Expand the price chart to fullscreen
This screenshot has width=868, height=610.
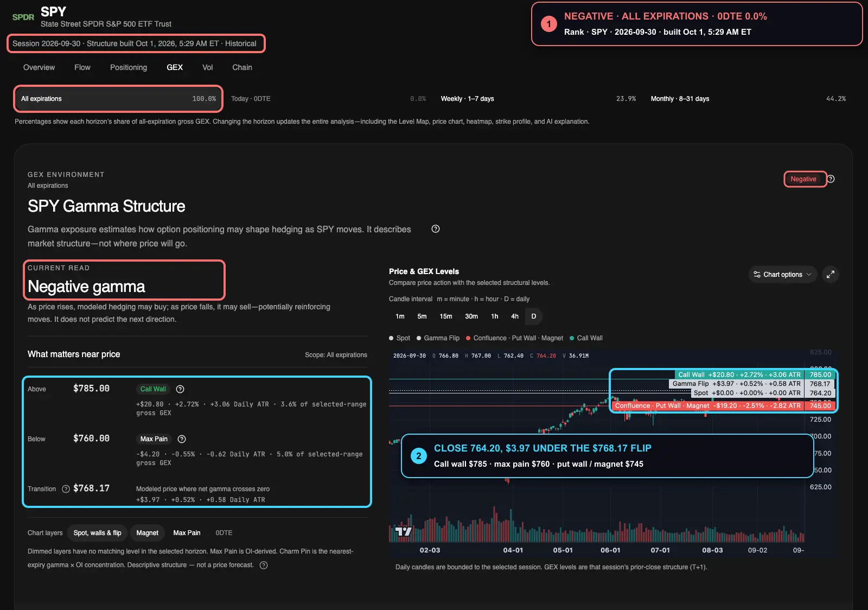click(831, 275)
